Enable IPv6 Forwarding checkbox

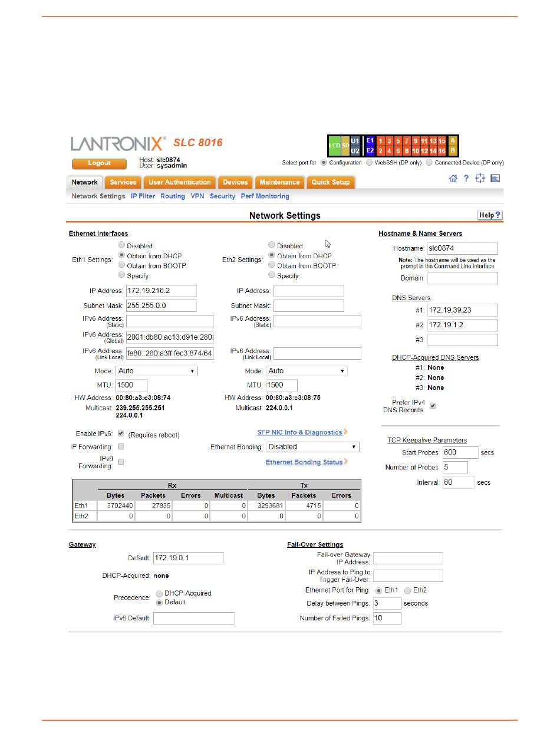tap(121, 462)
